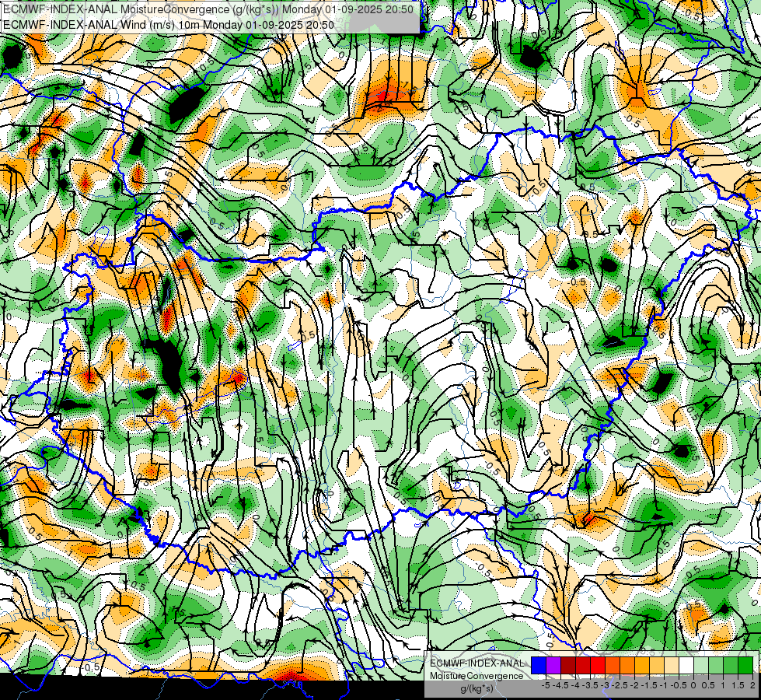761x700 pixels.
Task: Pick the darkest green swatch ending at 2
Action: (x=745, y=666)
